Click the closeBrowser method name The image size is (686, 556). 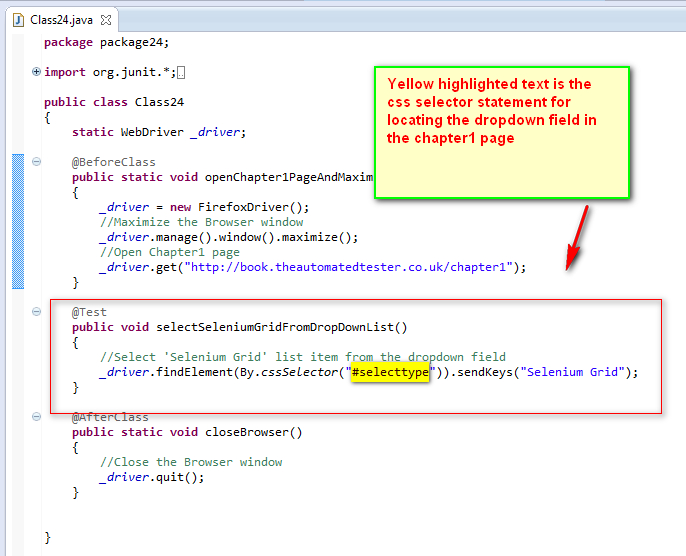pyautogui.click(x=247, y=432)
